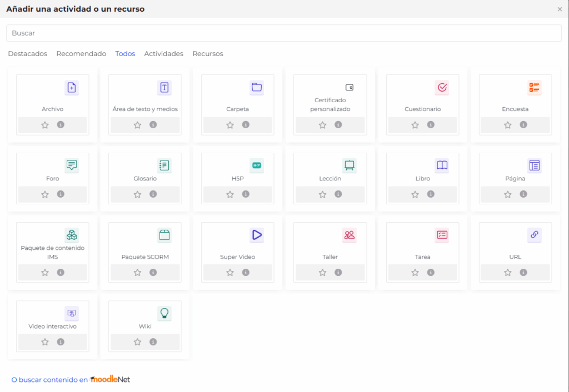Open the H5P activity icon
This screenshot has width=569, height=392.
(x=256, y=165)
